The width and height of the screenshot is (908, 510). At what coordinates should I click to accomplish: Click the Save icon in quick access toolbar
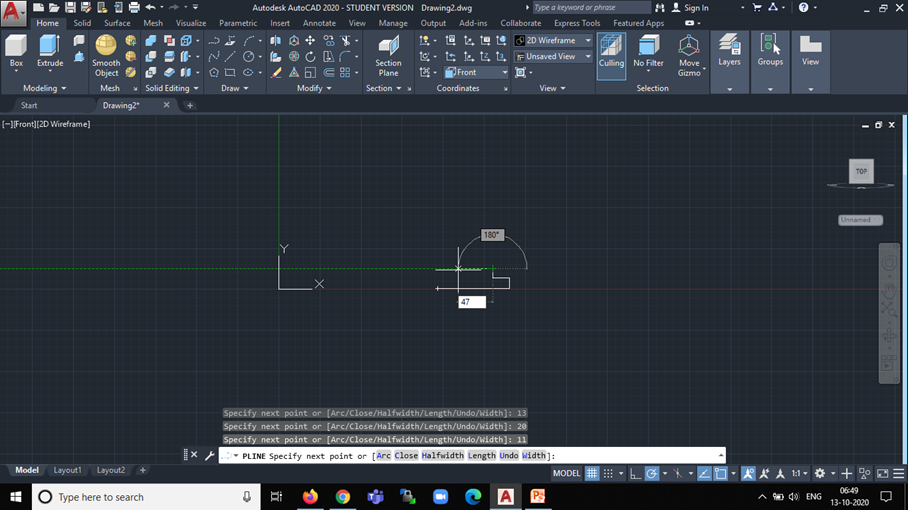click(x=70, y=8)
